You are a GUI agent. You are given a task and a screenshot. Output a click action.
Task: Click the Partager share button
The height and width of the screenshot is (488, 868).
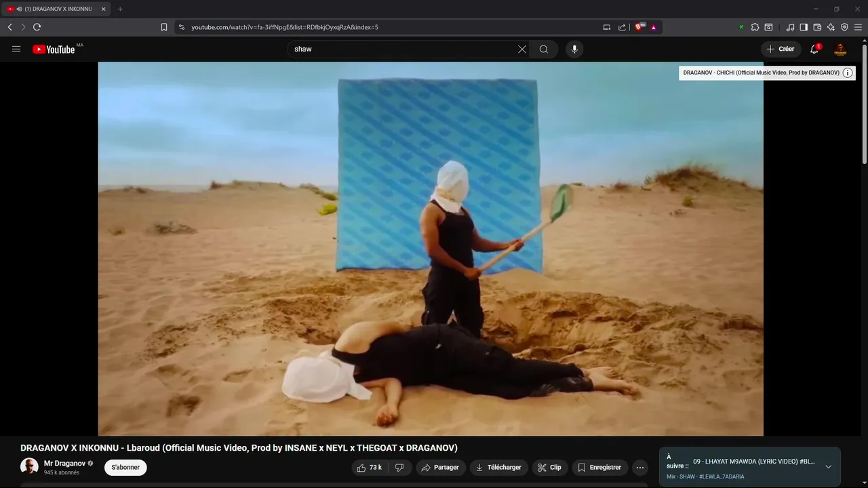point(439,468)
